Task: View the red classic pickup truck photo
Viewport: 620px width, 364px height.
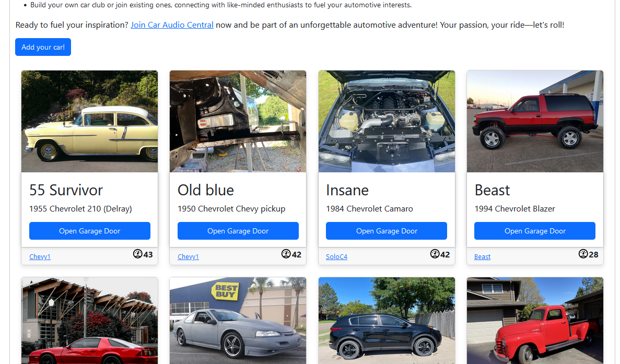Action: (x=535, y=321)
